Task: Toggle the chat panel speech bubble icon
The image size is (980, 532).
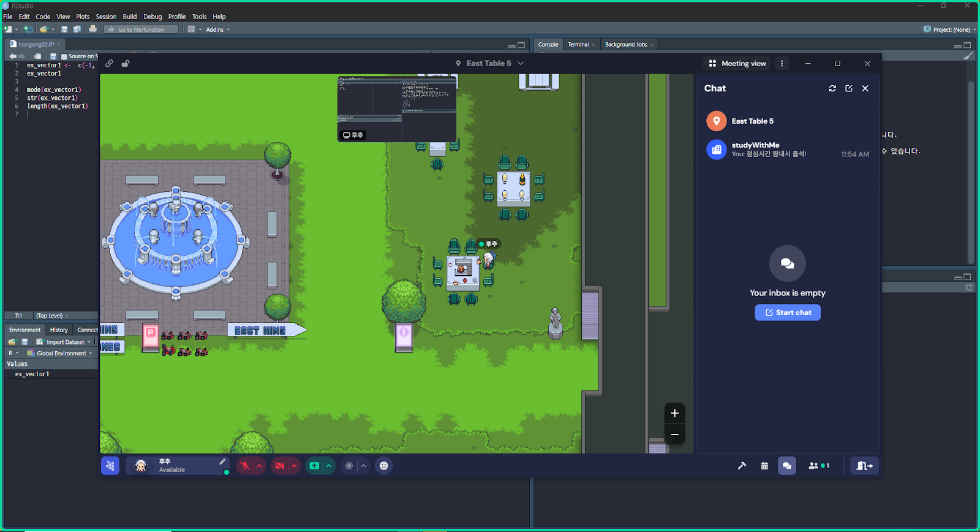Action: tap(787, 466)
